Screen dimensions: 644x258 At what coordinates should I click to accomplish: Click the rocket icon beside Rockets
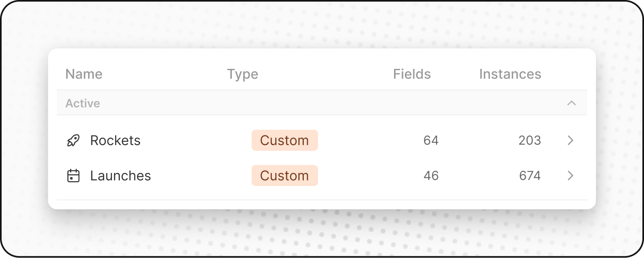[73, 140]
